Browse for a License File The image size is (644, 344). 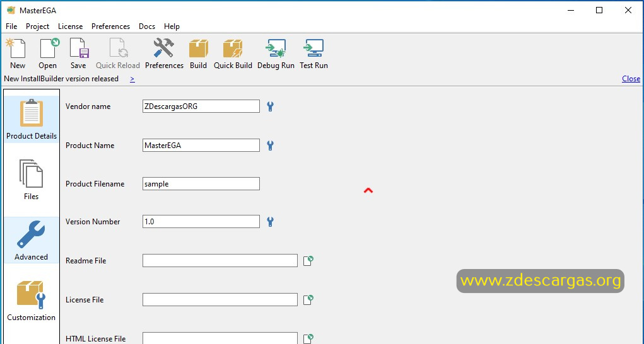pyautogui.click(x=308, y=300)
